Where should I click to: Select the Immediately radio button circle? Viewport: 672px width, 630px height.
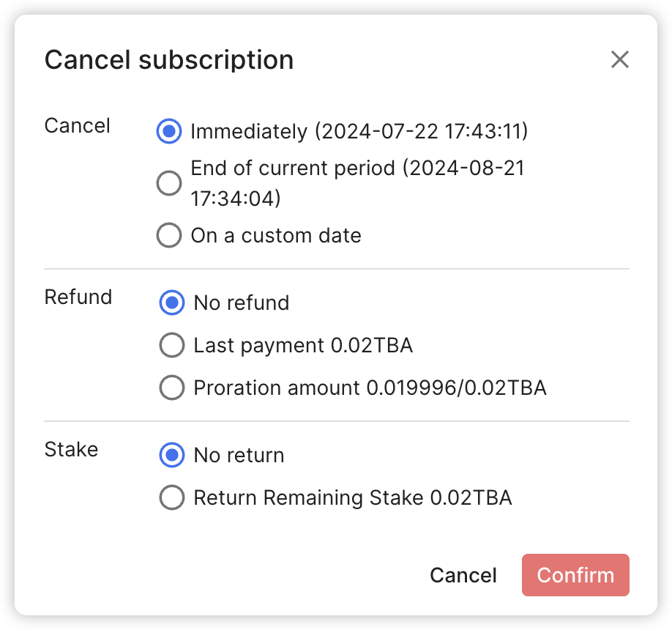tap(169, 132)
